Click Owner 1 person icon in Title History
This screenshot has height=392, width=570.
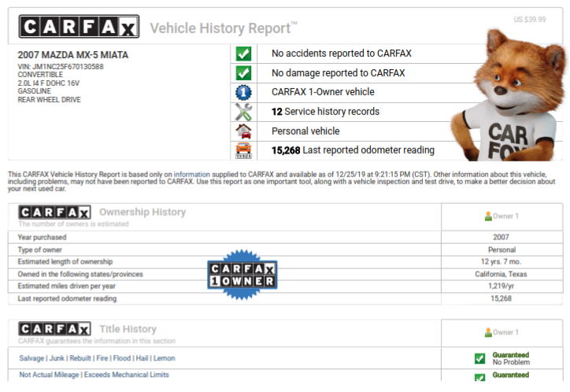point(488,332)
